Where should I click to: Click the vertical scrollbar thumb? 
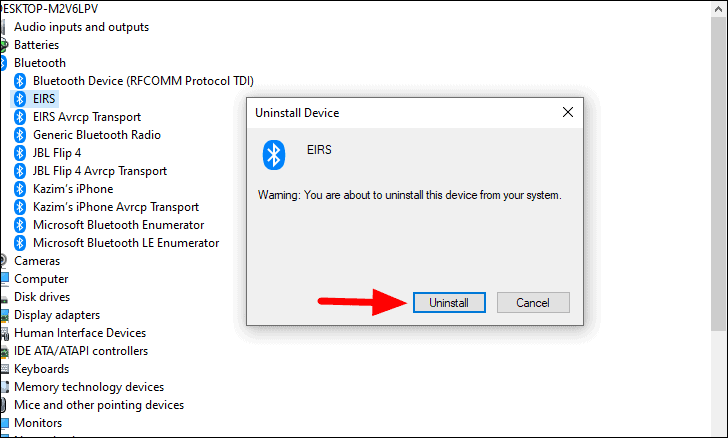click(718, 174)
